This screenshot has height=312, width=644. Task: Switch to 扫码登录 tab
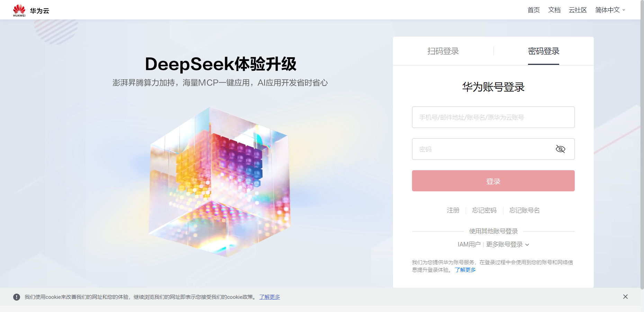click(443, 51)
